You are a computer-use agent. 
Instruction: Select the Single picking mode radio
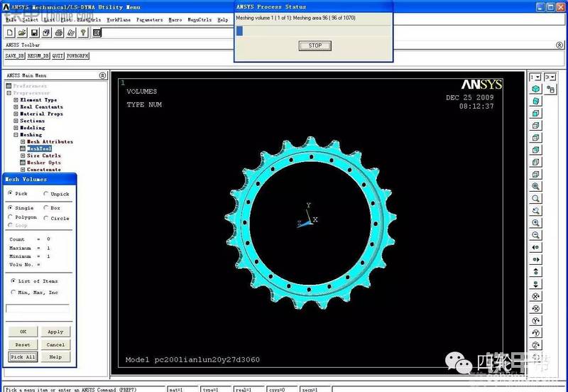10,207
